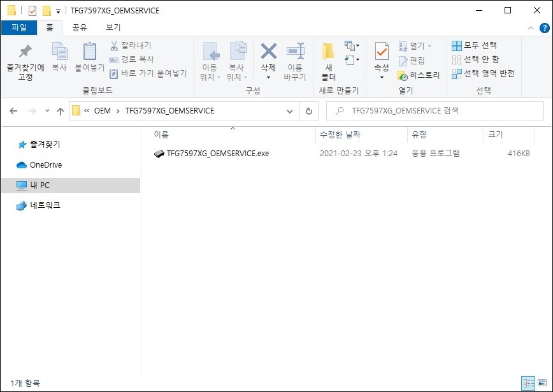Switch to the 공유 (Share) tab
The width and height of the screenshot is (553, 392).
80,27
